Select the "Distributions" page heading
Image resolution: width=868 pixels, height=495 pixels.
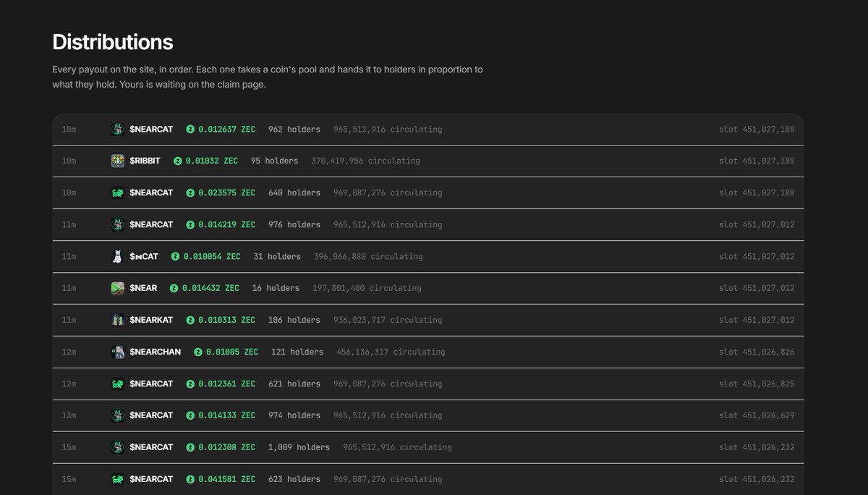click(x=113, y=42)
